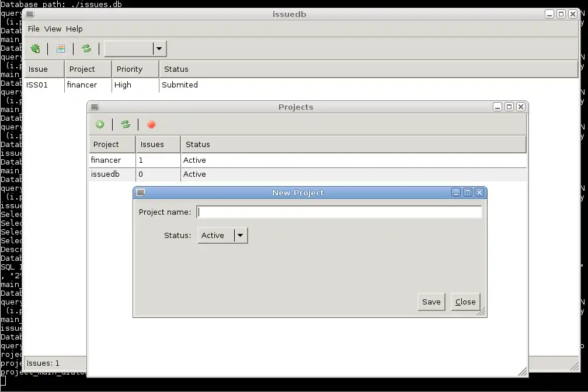This screenshot has width=588, height=392.
Task: Close New Project with title bar X
Action: click(x=479, y=192)
